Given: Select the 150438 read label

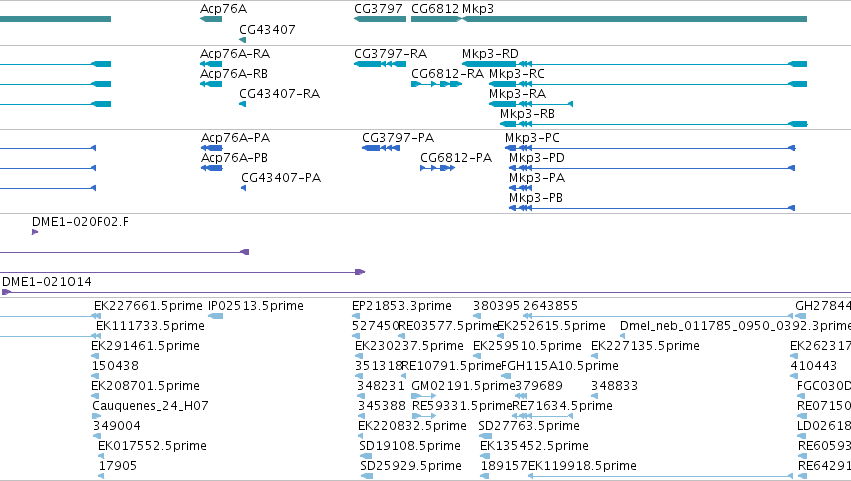Looking at the screenshot, I should 115,366.
